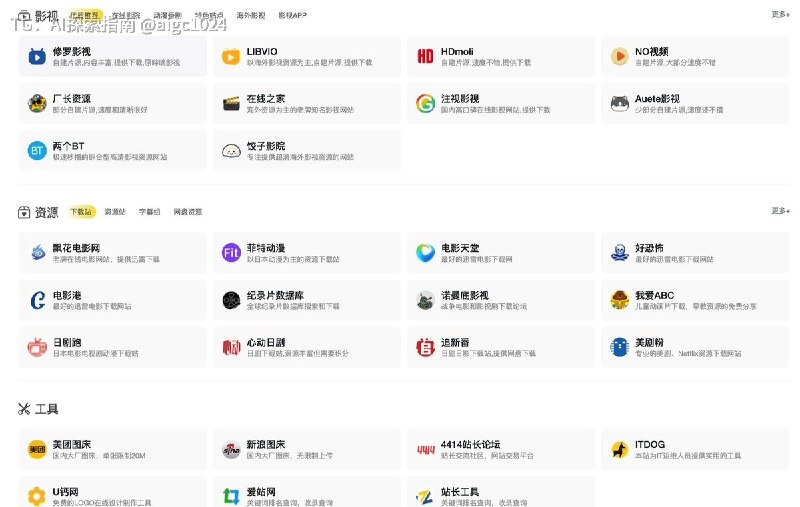Click the 纪录片数据库 film reel icon
The height and width of the screenshot is (507, 800).
[231, 300]
